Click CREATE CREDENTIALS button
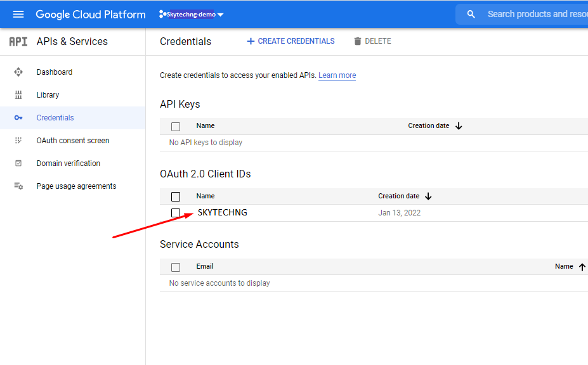 (291, 41)
